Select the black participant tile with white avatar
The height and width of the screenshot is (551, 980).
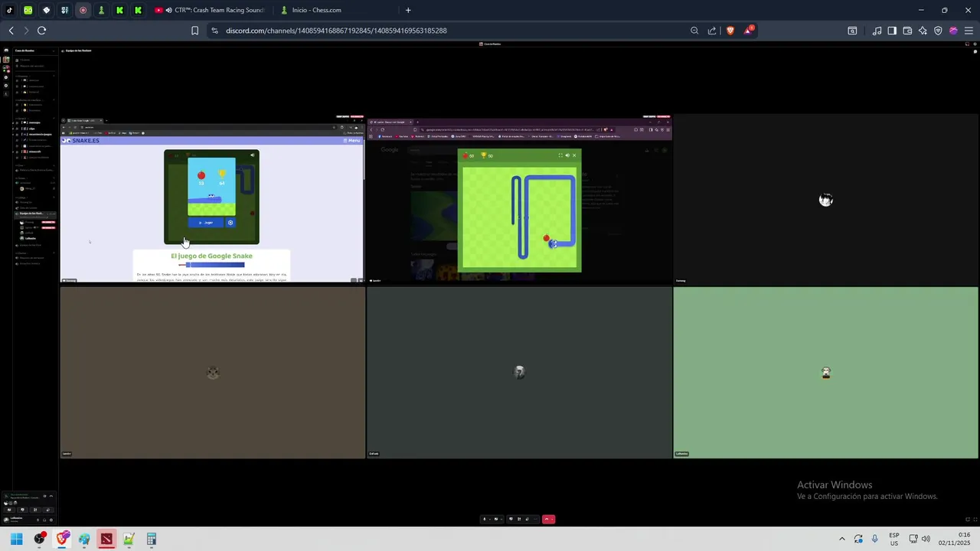click(x=825, y=199)
